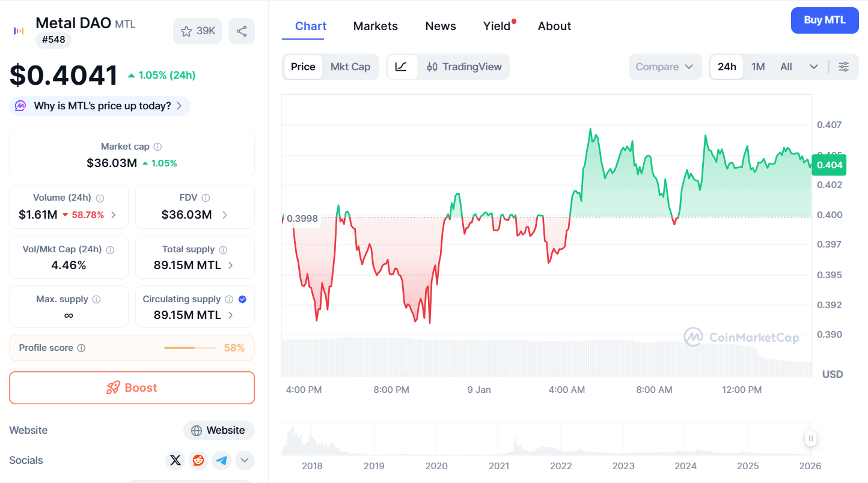Switch to the Yield tab

click(497, 26)
